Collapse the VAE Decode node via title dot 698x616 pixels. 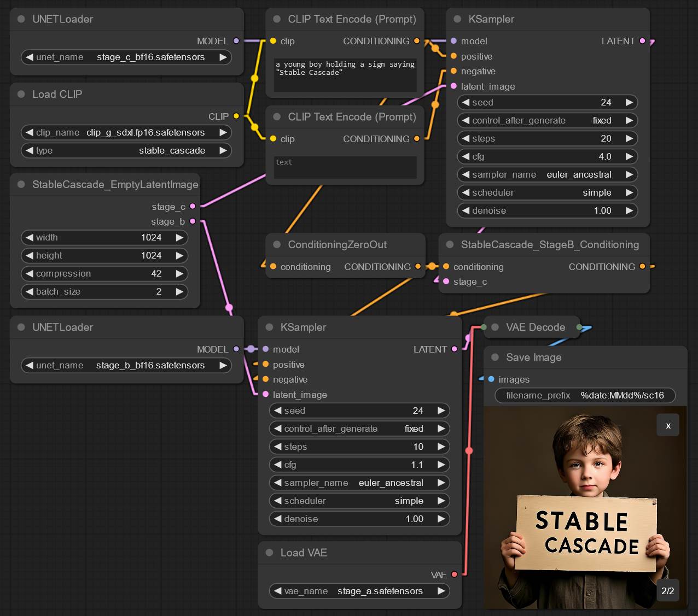(x=495, y=327)
